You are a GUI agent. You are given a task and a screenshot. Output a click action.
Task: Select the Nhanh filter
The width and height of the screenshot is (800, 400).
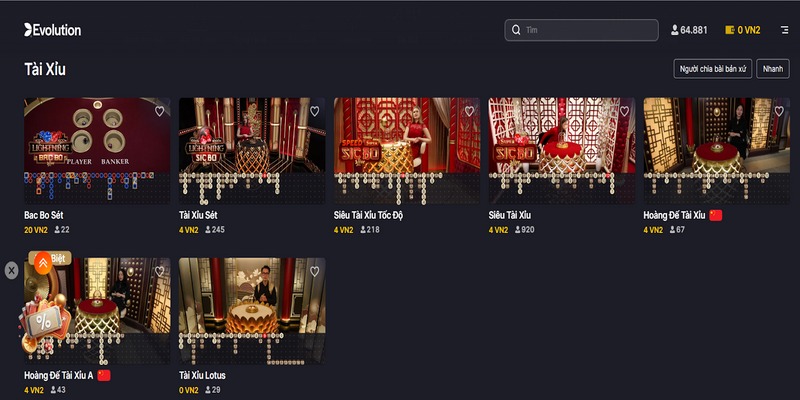tap(773, 69)
